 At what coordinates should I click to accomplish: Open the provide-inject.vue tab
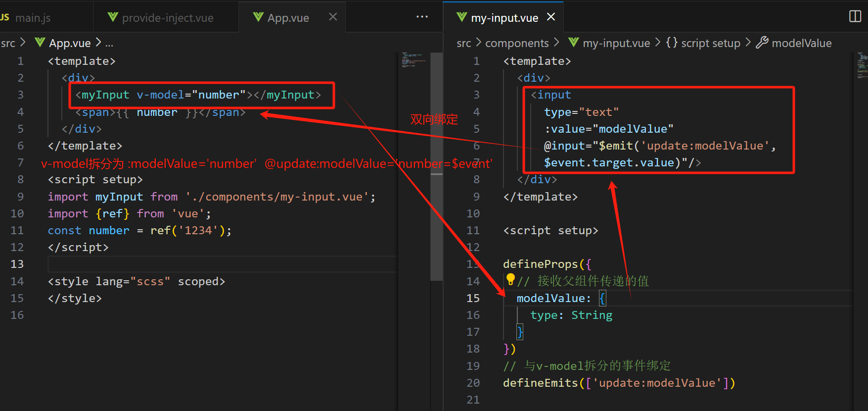167,18
